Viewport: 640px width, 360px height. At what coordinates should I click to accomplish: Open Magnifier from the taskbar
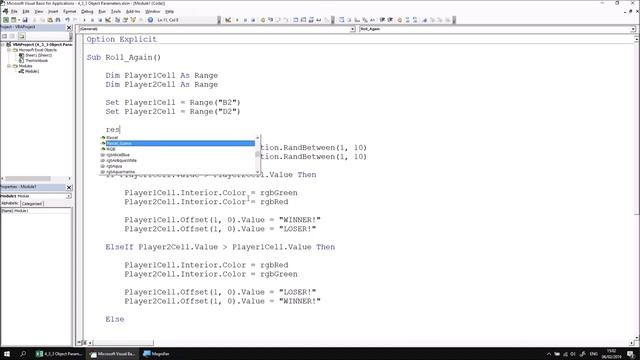(156, 353)
